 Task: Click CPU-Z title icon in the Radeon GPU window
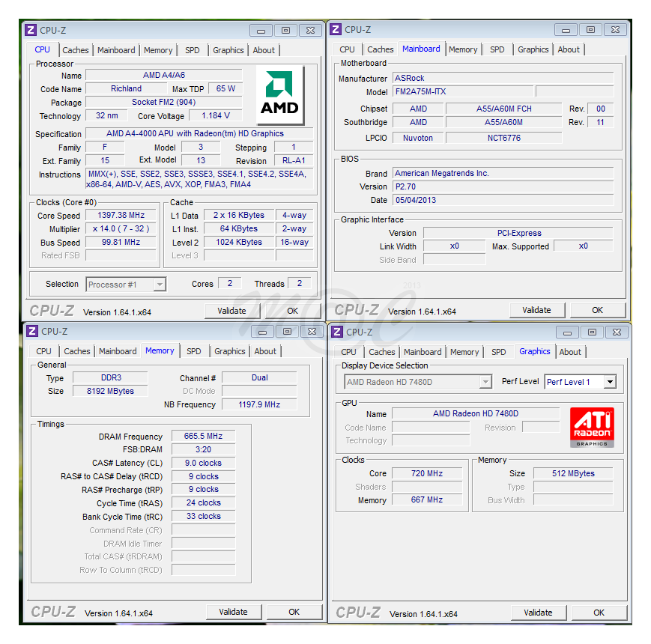click(337, 332)
